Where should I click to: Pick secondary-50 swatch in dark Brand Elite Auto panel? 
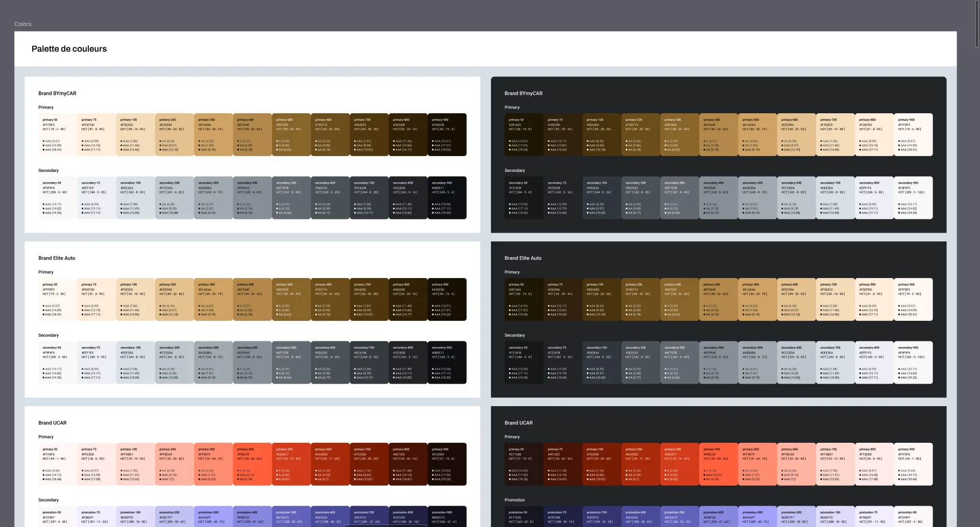524,363
